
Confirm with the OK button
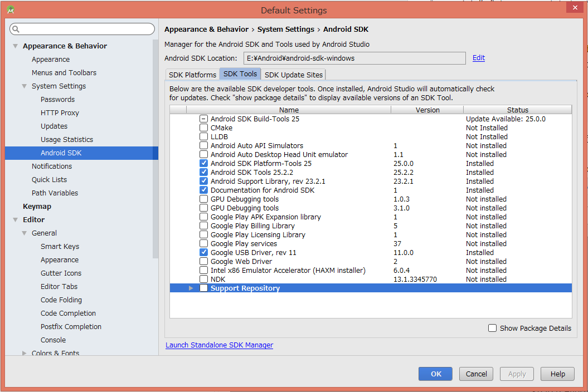435,374
